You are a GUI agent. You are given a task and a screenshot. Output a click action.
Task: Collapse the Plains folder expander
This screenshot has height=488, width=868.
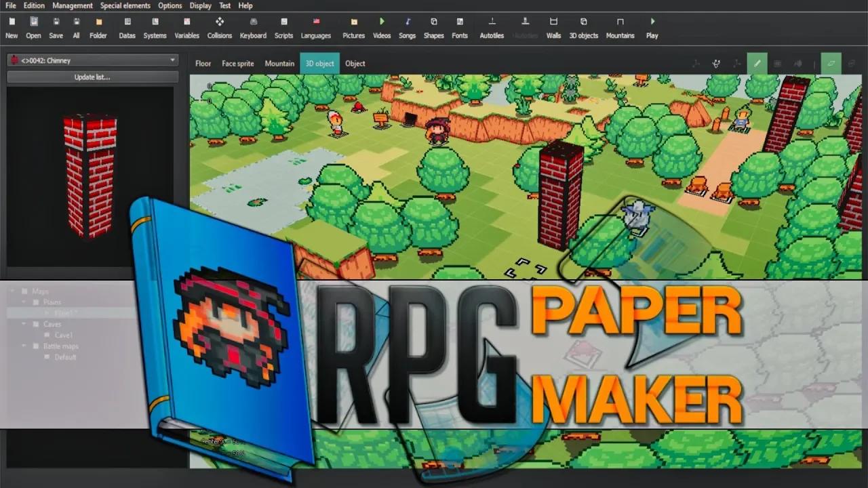click(25, 302)
